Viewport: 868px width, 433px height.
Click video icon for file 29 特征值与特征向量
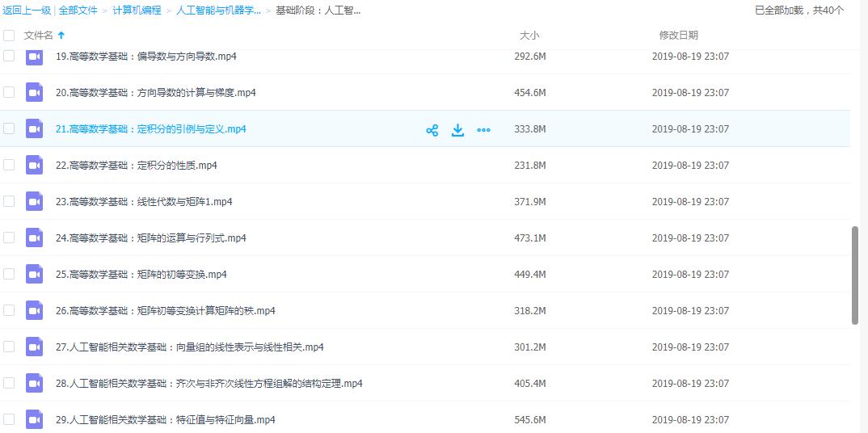tap(34, 420)
